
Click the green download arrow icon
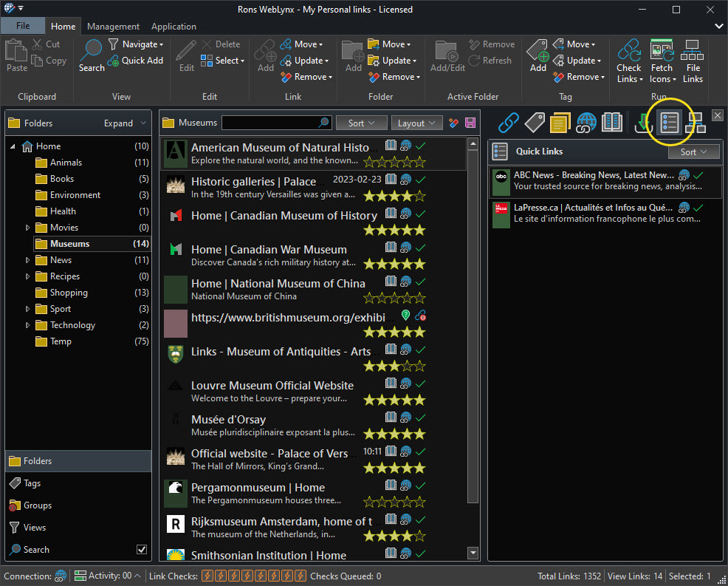pos(643,123)
